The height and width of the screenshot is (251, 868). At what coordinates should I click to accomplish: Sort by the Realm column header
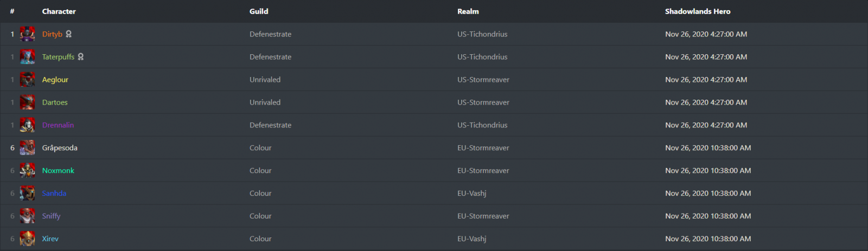pyautogui.click(x=468, y=11)
